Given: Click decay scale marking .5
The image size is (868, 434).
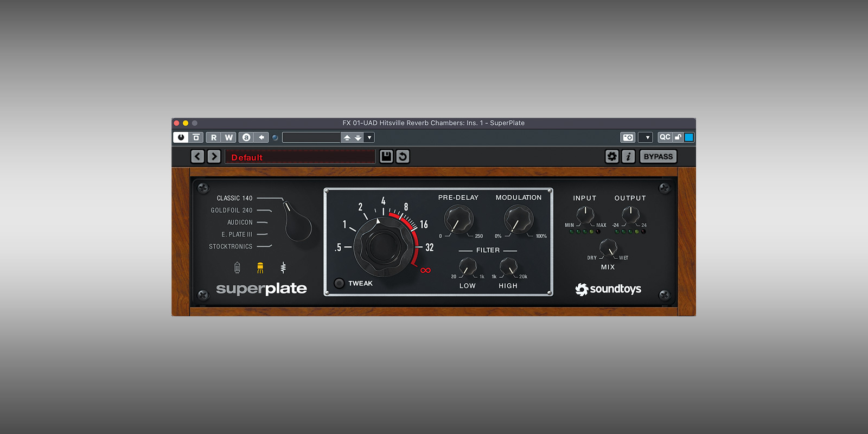Looking at the screenshot, I should (338, 247).
